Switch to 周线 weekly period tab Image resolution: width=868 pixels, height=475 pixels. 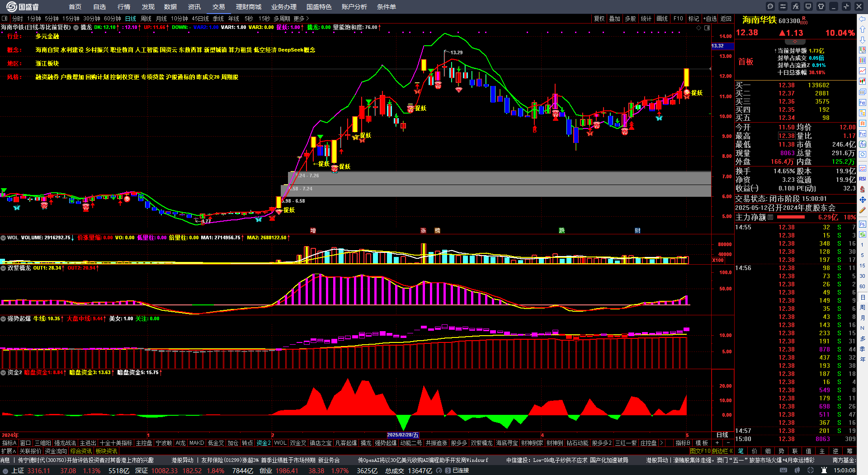[x=146, y=19]
